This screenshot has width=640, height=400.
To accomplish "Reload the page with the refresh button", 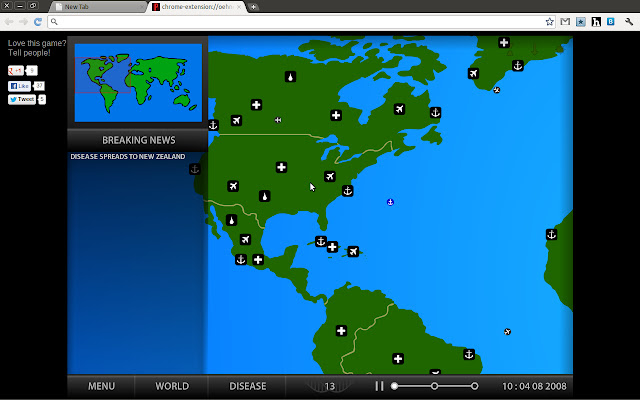I will pyautogui.click(x=38, y=22).
